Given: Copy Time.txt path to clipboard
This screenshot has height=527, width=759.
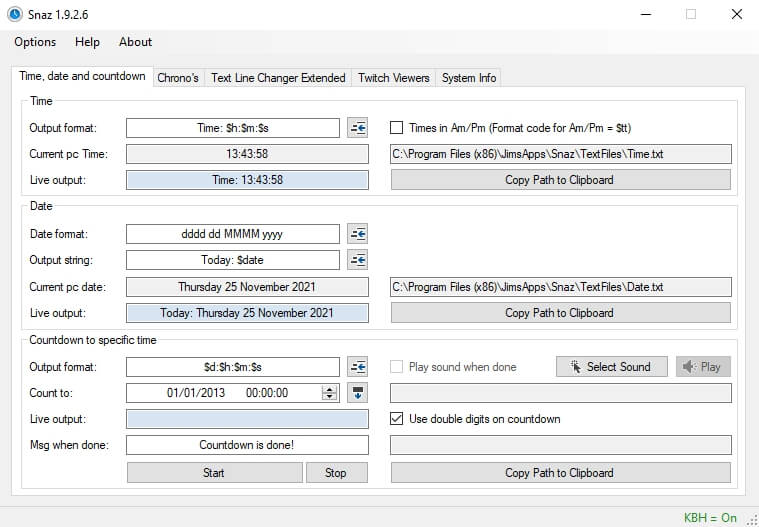Looking at the screenshot, I should [560, 180].
